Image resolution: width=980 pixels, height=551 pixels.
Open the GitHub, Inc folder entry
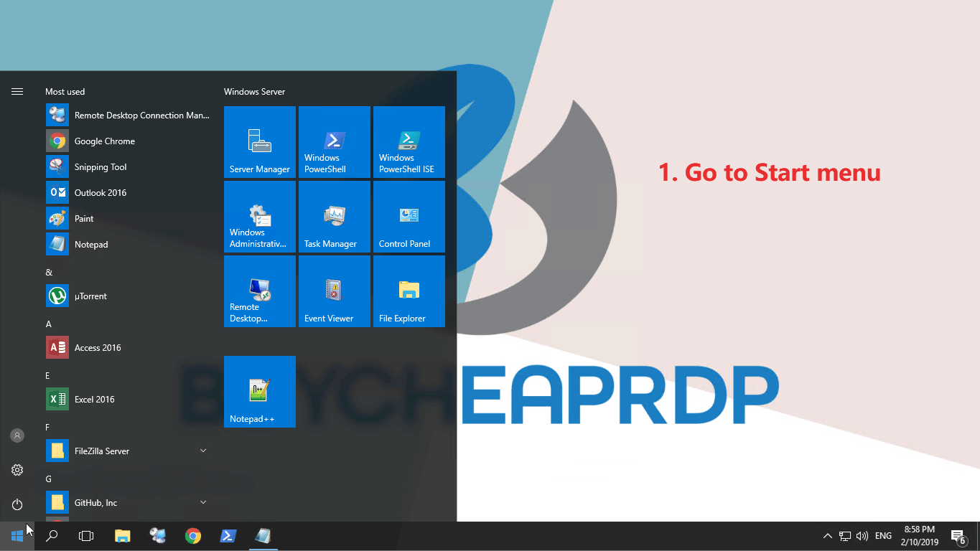click(128, 502)
